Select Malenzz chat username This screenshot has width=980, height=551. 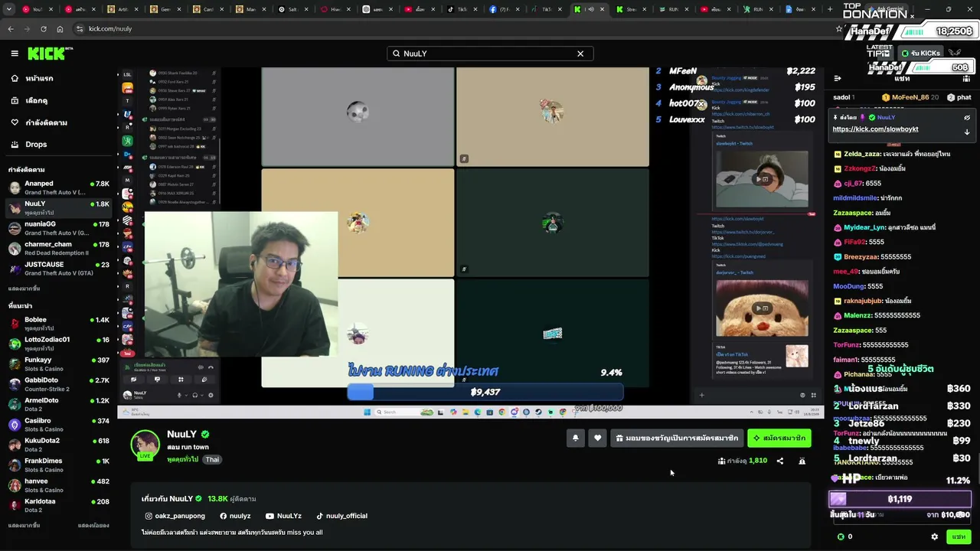857,315
